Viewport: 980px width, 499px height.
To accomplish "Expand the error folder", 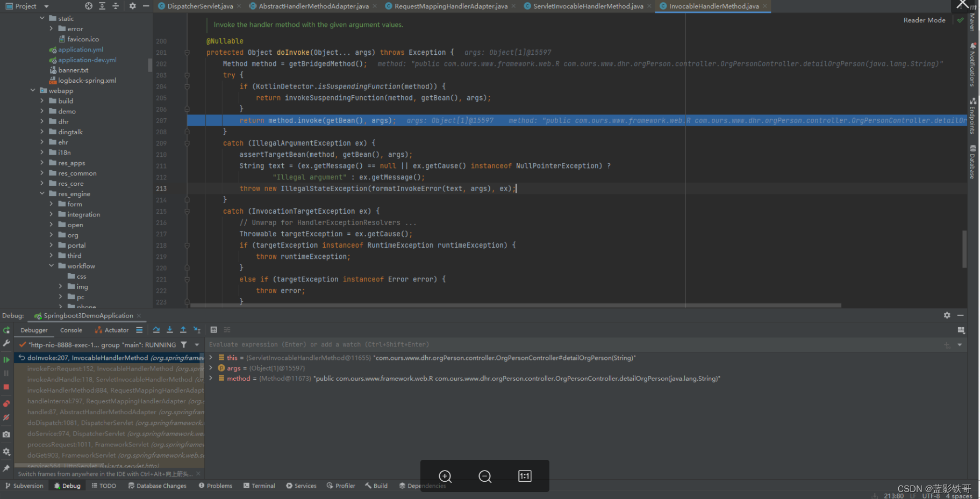I will click(x=52, y=28).
